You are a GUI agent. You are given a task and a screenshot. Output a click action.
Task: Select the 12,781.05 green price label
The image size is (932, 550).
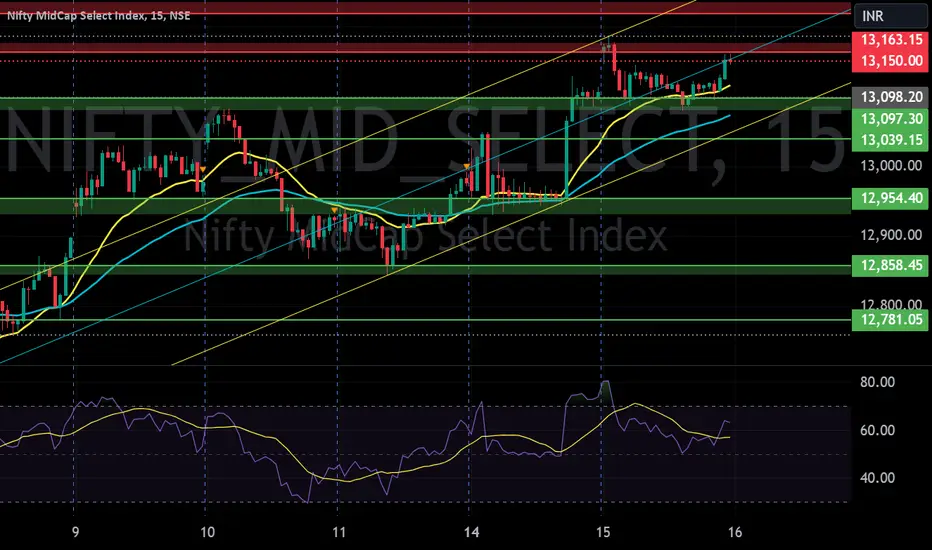coord(890,320)
